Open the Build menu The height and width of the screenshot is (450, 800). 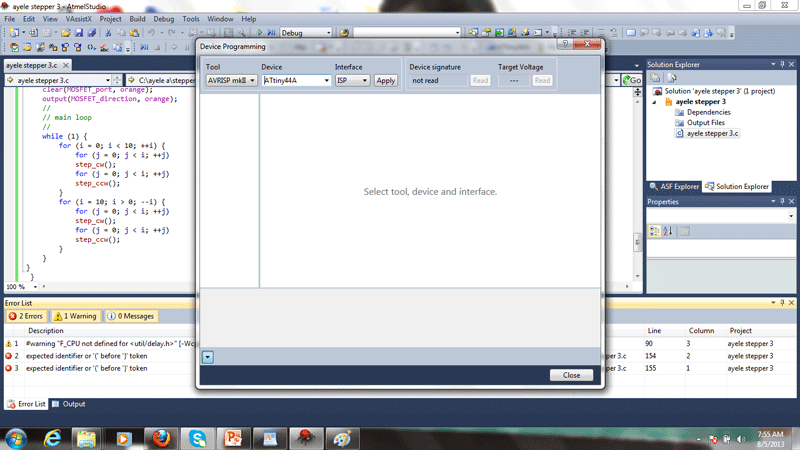(x=137, y=19)
